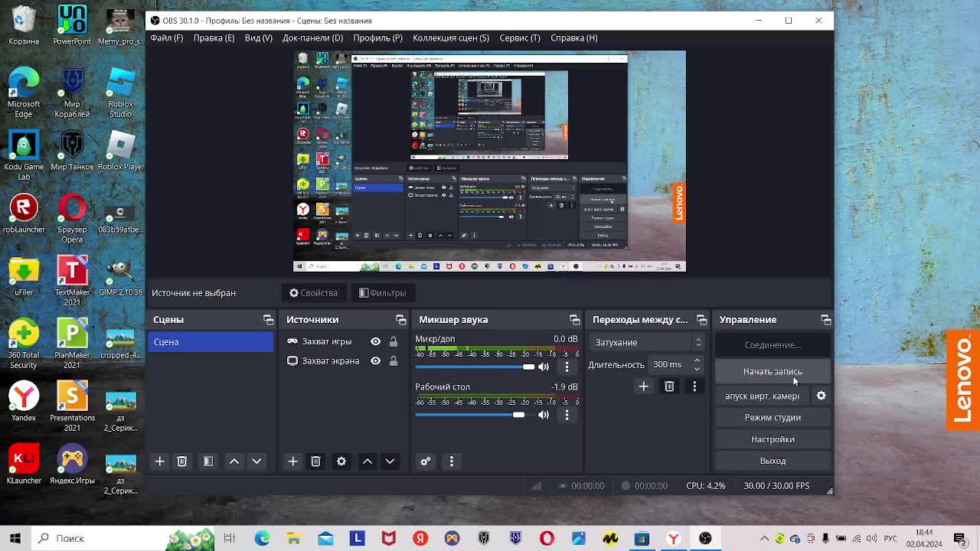The height and width of the screenshot is (551, 980).
Task: Open OBS Настройки
Action: [x=773, y=439]
